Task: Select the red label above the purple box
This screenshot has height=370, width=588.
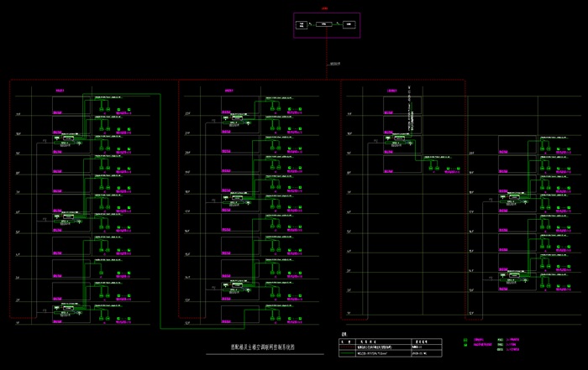Action: pos(325,8)
